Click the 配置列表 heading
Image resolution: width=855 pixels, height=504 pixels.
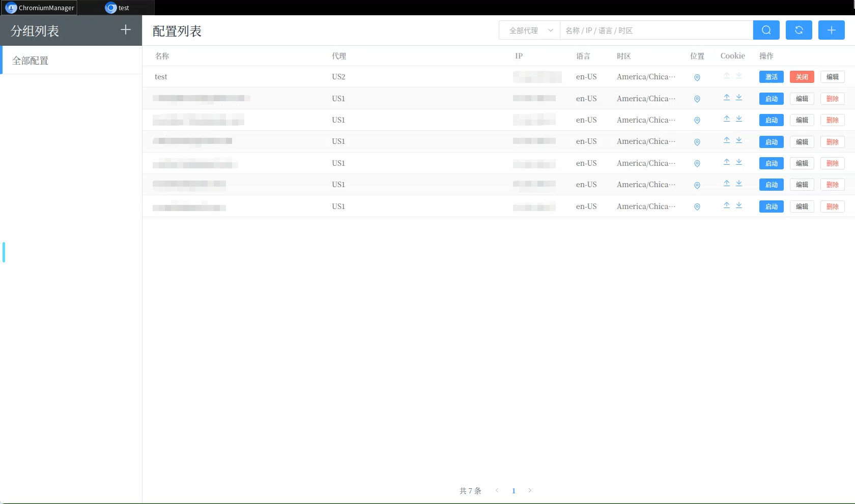pos(177,31)
